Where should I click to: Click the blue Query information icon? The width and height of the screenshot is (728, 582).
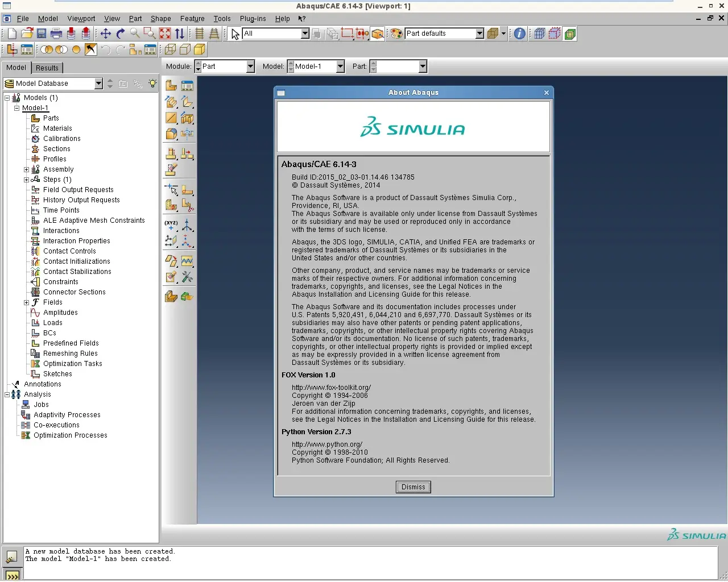click(x=519, y=34)
